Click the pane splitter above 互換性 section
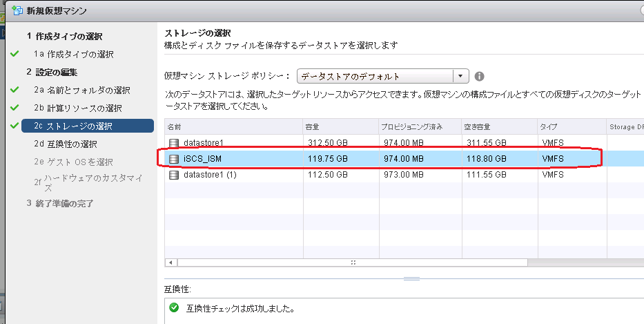The width and height of the screenshot is (644, 324). (x=411, y=278)
